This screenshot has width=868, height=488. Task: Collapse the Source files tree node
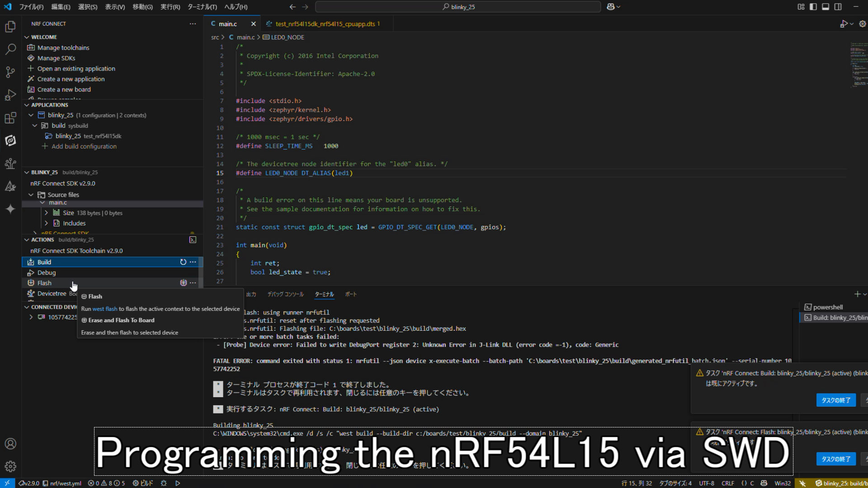coord(31,194)
